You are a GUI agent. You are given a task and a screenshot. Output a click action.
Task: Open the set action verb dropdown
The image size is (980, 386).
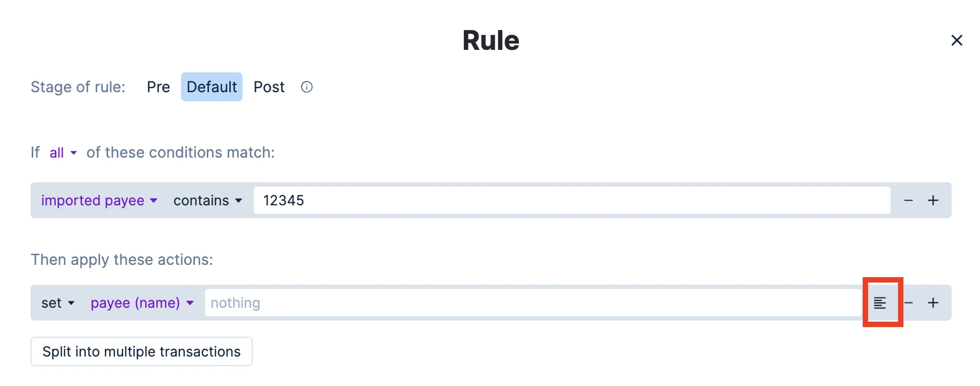tap(56, 303)
